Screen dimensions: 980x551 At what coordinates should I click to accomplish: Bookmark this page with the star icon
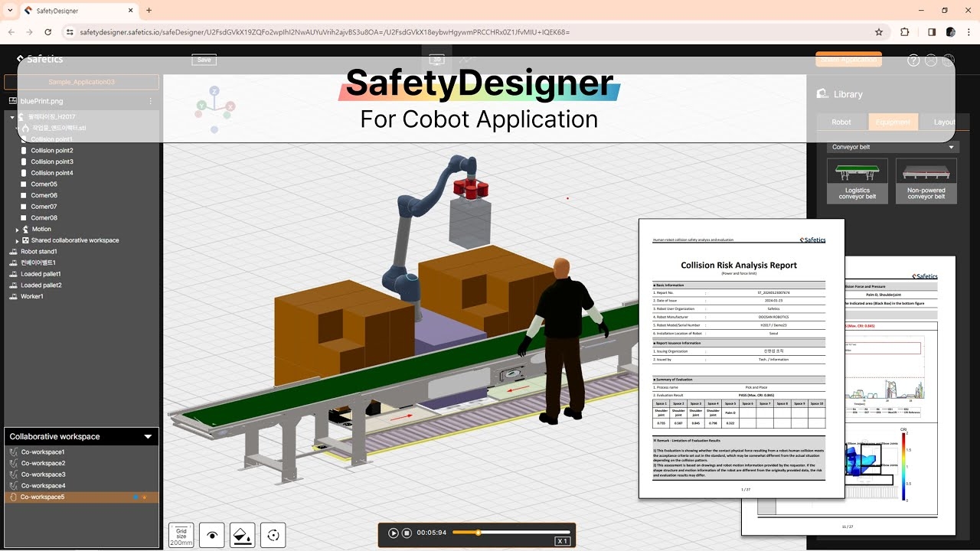879,32
